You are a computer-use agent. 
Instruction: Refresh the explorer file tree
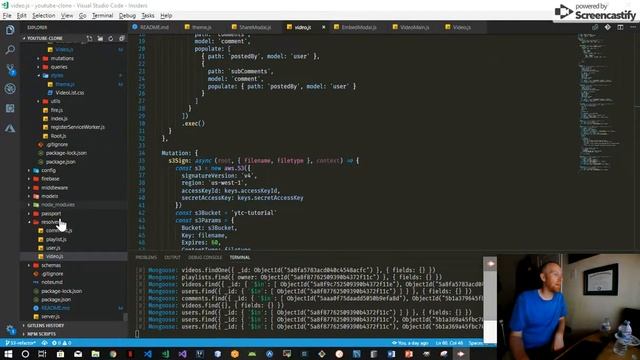tap(111, 38)
